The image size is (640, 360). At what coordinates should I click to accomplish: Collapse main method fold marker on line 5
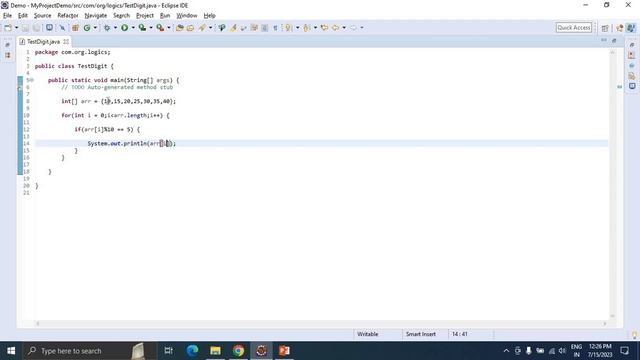coord(32,80)
